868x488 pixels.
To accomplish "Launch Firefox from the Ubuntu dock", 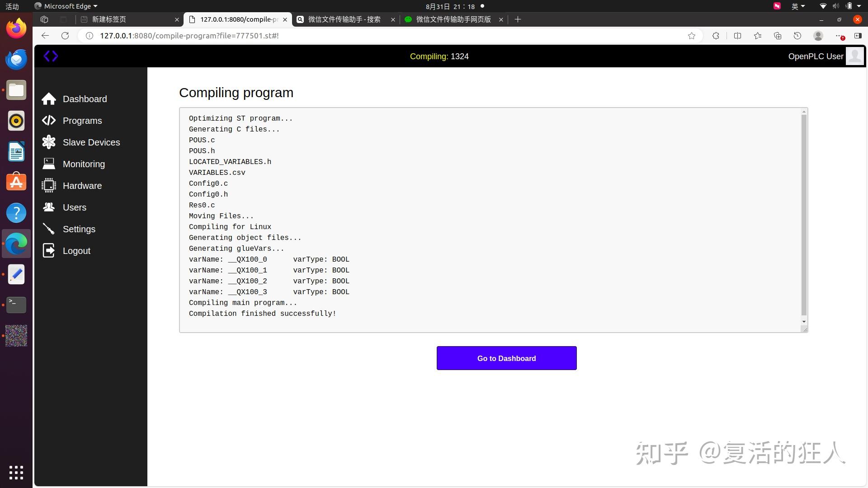I will point(16,28).
